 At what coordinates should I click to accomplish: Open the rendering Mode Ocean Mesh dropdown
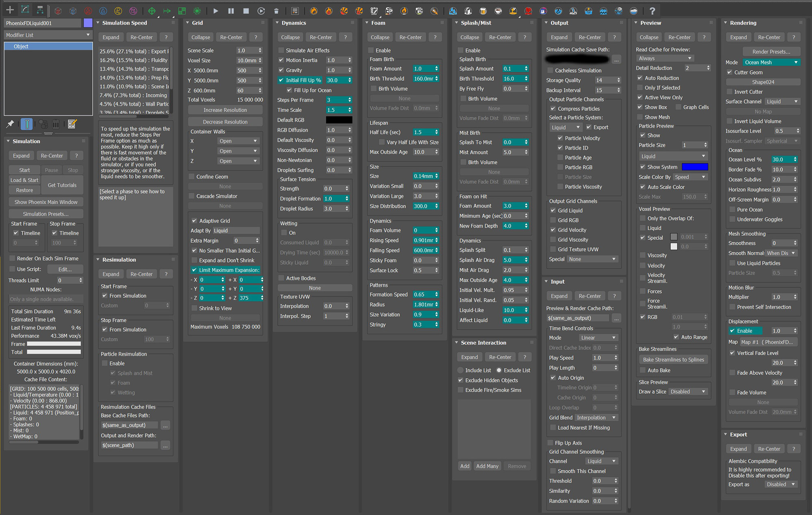pos(771,62)
